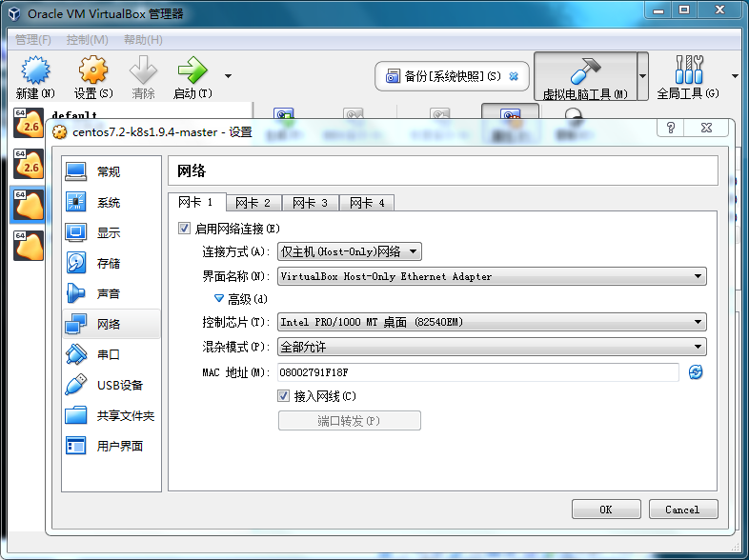Open the 启动 start-mode dropdown arrow
The height and width of the screenshot is (560, 749).
(x=229, y=76)
